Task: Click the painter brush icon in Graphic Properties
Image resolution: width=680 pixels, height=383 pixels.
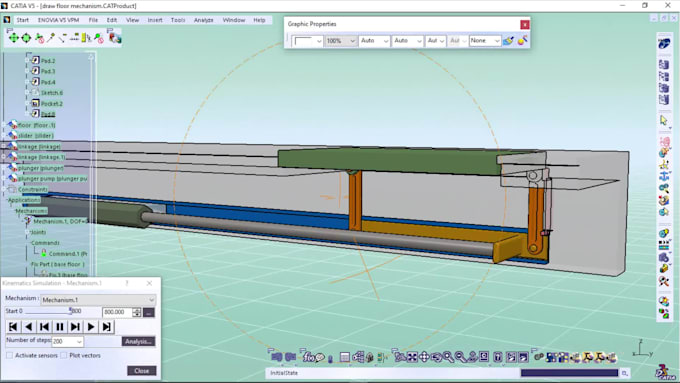Action: (508, 41)
